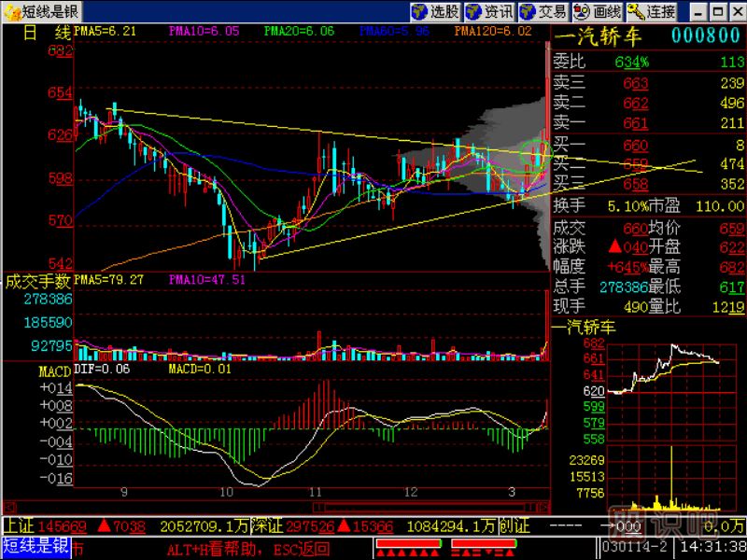
Task: Open the 资讯 news toolbar button
Action: pos(489,11)
